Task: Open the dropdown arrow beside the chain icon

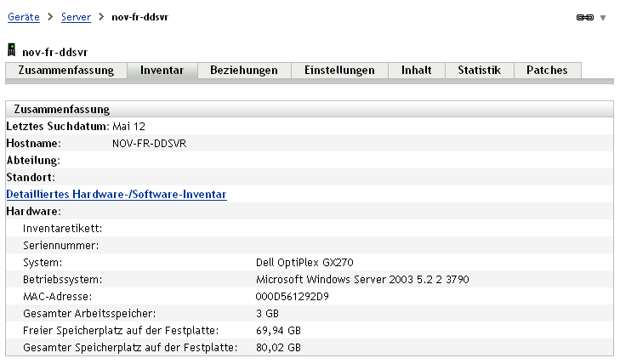Action: [x=603, y=17]
